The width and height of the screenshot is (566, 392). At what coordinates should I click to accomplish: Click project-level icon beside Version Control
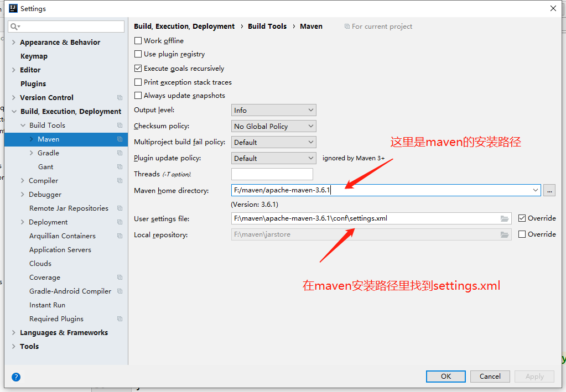(120, 98)
